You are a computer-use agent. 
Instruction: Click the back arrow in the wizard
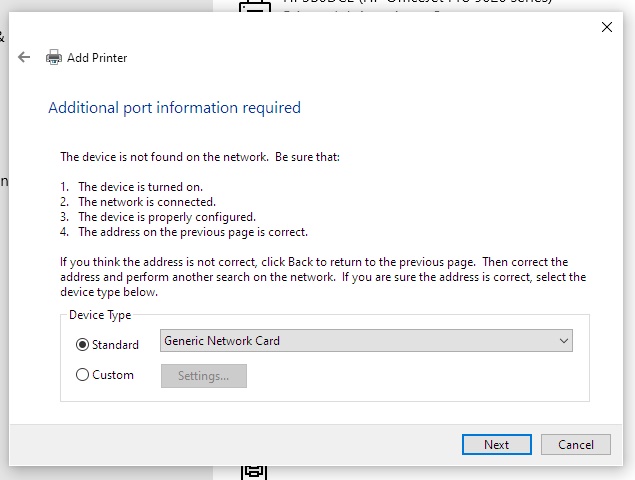[24, 58]
